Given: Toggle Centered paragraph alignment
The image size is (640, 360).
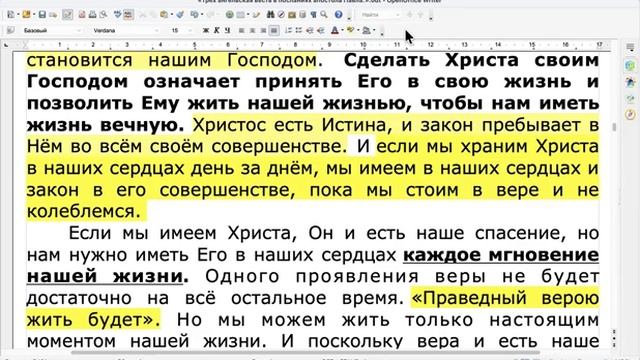Looking at the screenshot, I should click(253, 30).
